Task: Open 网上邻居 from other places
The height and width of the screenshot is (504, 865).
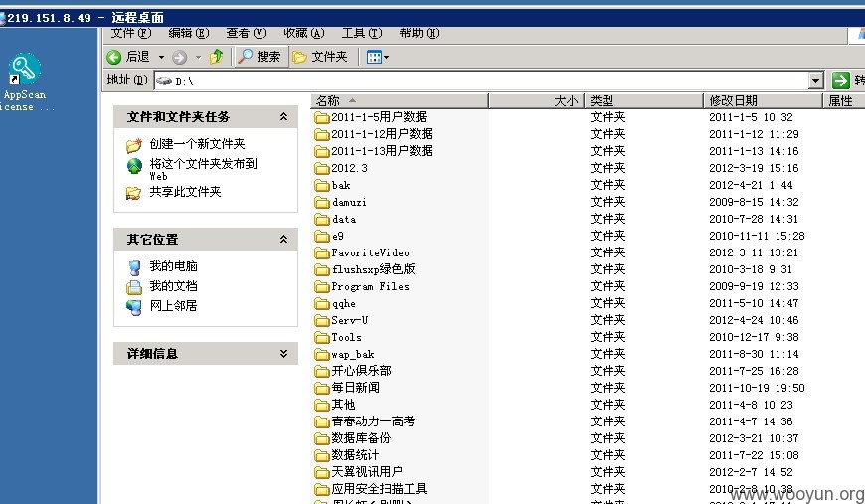Action: tap(173, 306)
